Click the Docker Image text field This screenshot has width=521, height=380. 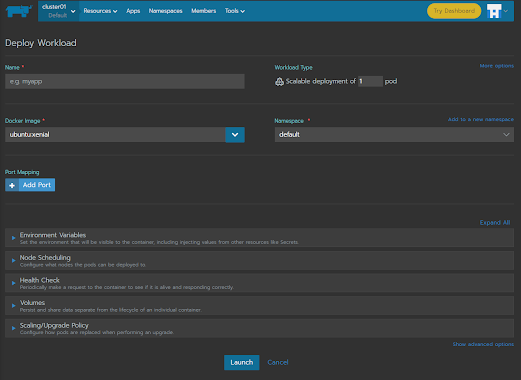[115, 135]
